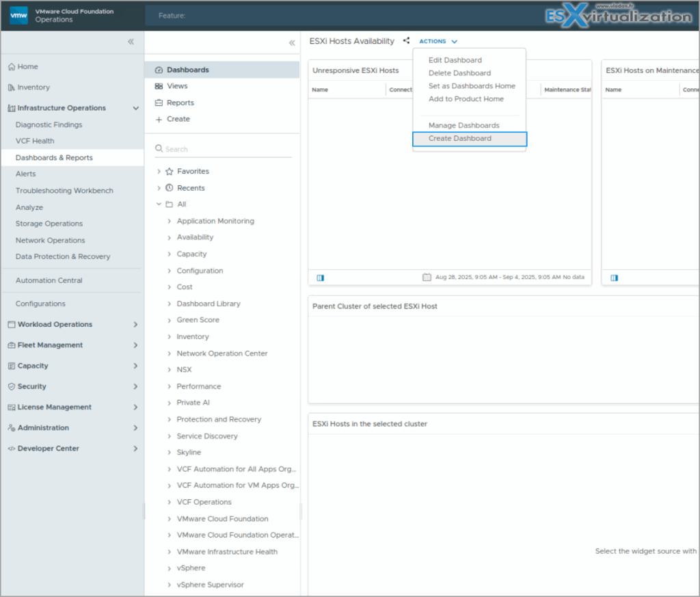Click the search magnifier icon
Viewport: 700px width, 597px height.
pos(159,148)
